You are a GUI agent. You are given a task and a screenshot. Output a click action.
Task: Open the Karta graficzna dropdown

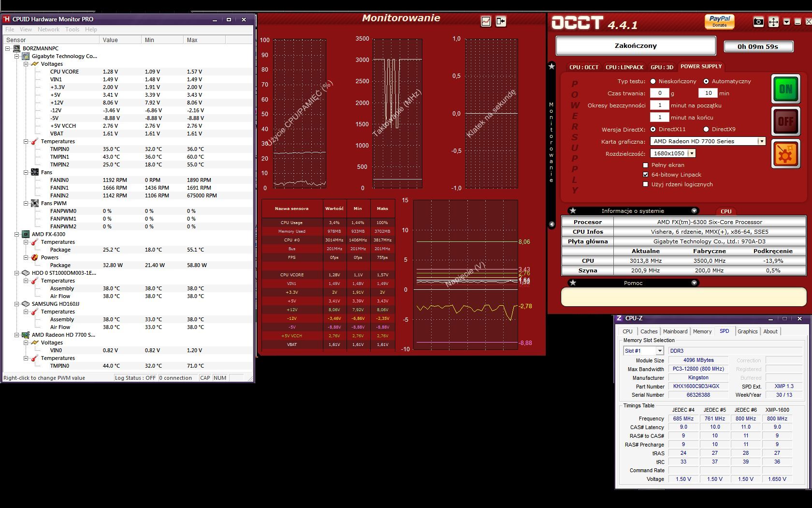pyautogui.click(x=761, y=141)
